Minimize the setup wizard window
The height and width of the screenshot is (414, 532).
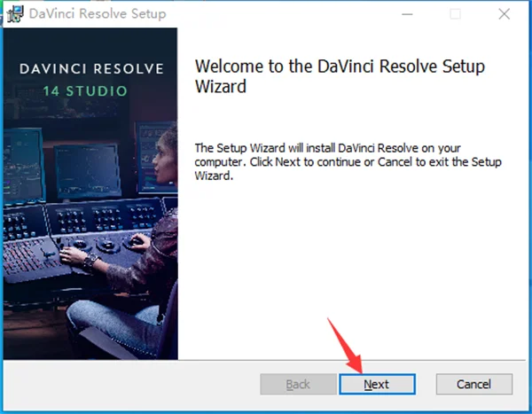coord(407,14)
